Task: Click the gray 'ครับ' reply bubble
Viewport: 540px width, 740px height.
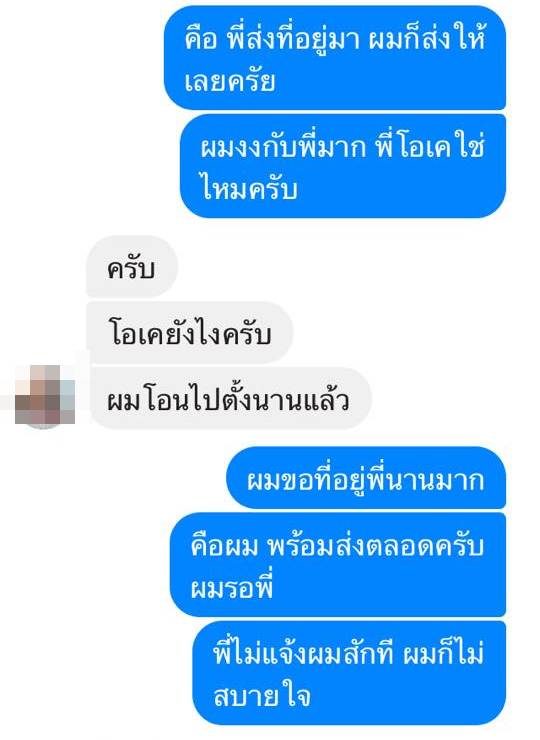Action: point(132,267)
